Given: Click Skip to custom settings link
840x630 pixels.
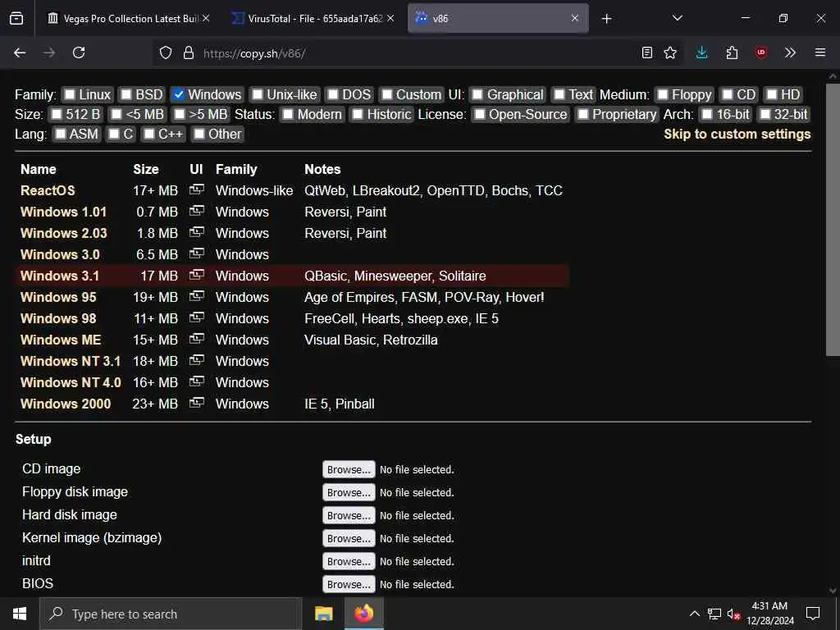Looking at the screenshot, I should click(x=737, y=134).
